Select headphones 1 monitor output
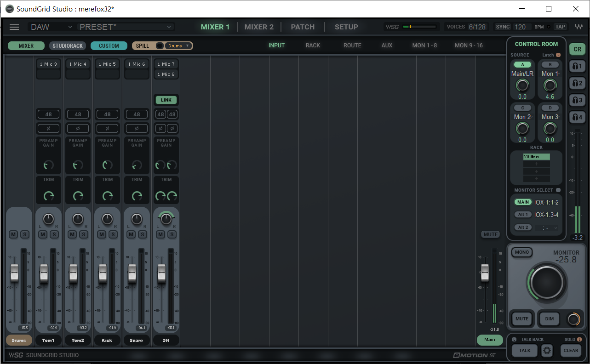This screenshot has width=590, height=364. point(577,66)
